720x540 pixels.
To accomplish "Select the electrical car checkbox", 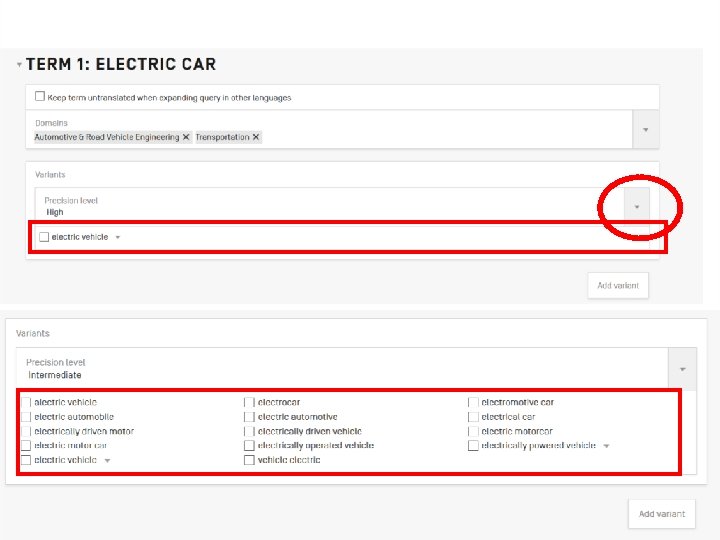I will coord(473,417).
